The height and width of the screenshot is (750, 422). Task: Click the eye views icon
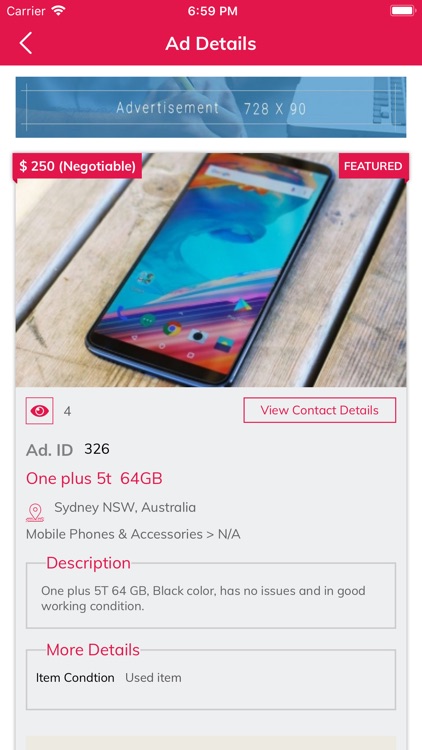coord(39,411)
